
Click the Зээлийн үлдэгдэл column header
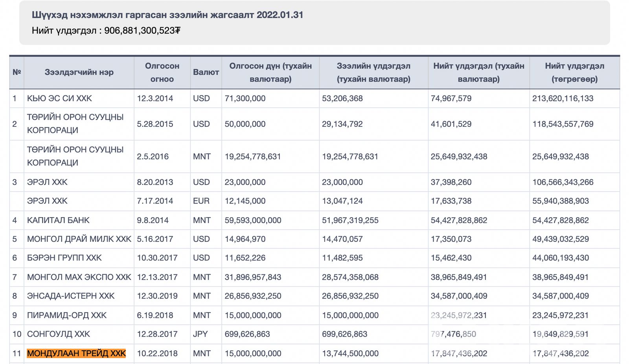tap(373, 72)
